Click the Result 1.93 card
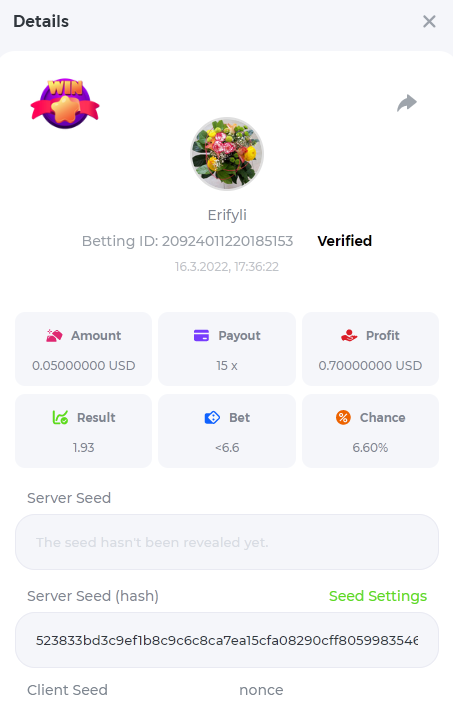 pos(83,431)
